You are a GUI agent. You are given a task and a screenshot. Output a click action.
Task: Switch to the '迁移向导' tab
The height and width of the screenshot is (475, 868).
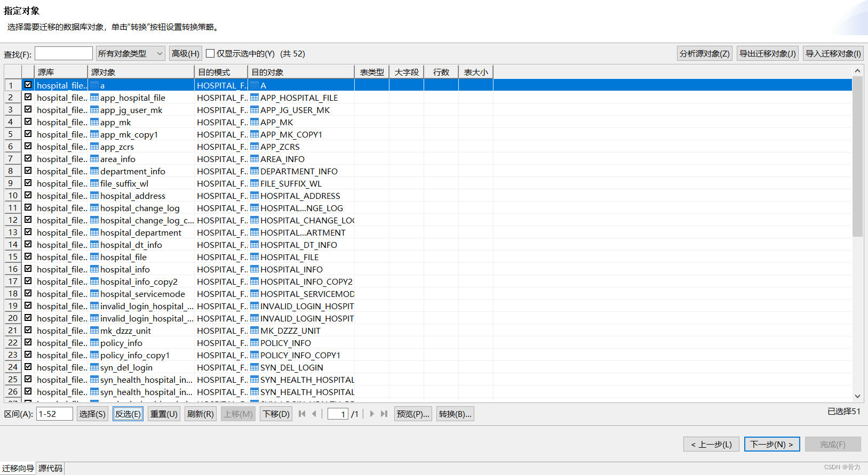(18, 468)
